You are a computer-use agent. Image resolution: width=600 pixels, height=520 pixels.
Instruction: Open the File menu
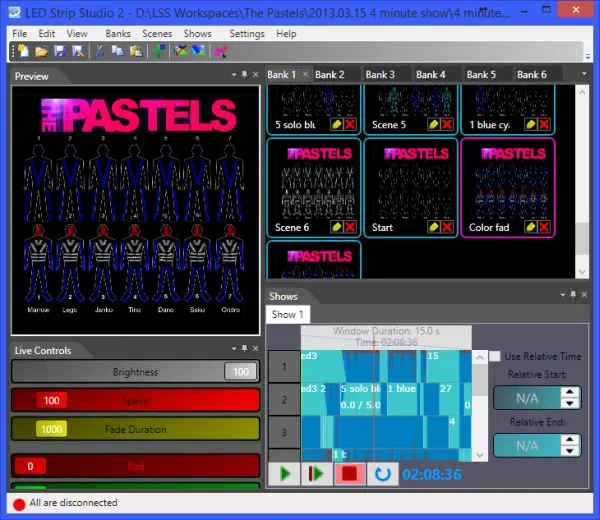coord(20,34)
